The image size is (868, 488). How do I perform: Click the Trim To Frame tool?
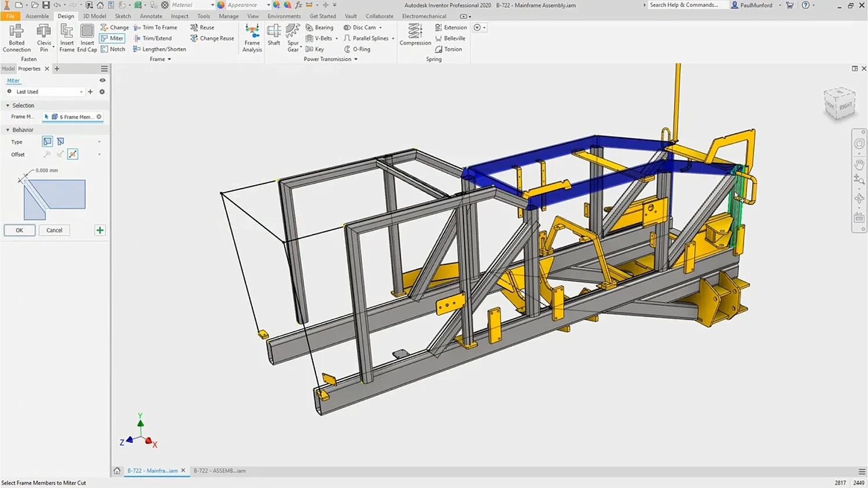(156, 27)
